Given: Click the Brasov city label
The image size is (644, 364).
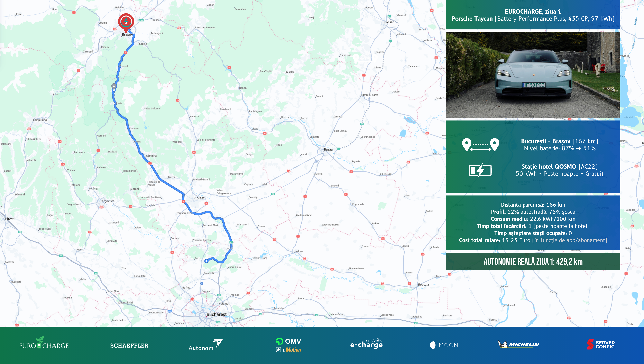Looking at the screenshot, I should [127, 35].
